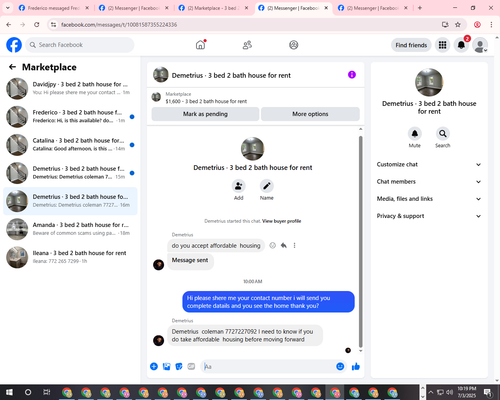The height and width of the screenshot is (400, 500).
Task: Open Windows Start menu
Action: 9,392
